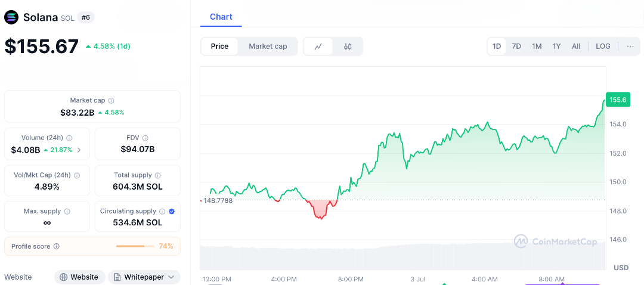Click the 155.6 current price label
This screenshot has width=644, height=285.
[617, 100]
